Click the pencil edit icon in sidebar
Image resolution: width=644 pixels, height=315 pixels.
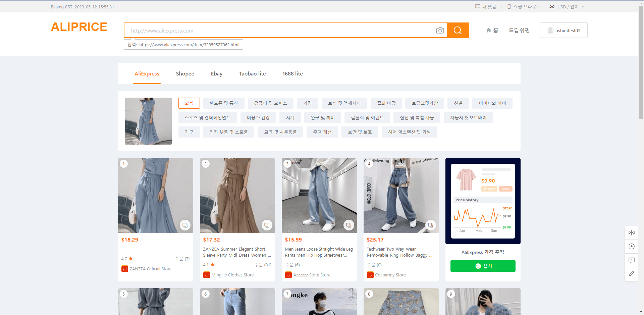point(632,274)
